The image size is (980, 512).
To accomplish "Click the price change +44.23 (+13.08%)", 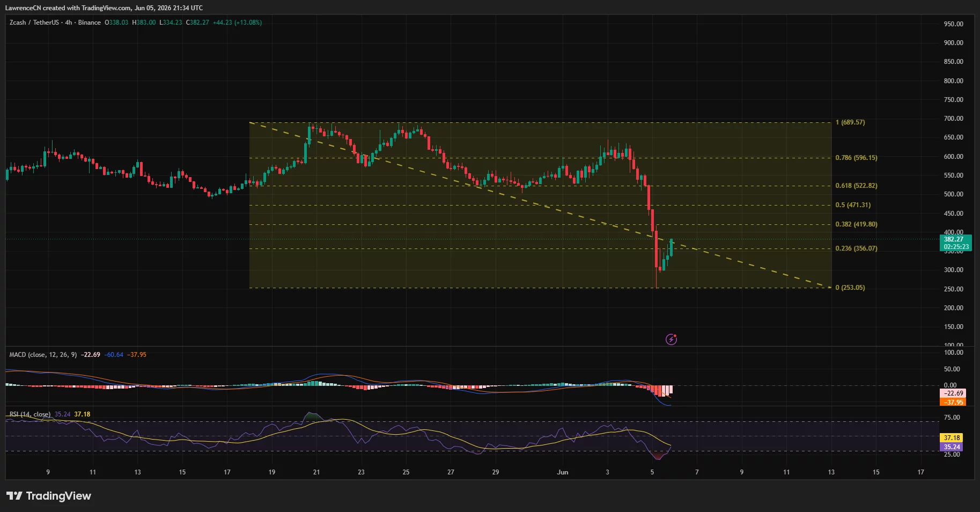I will click(x=237, y=23).
